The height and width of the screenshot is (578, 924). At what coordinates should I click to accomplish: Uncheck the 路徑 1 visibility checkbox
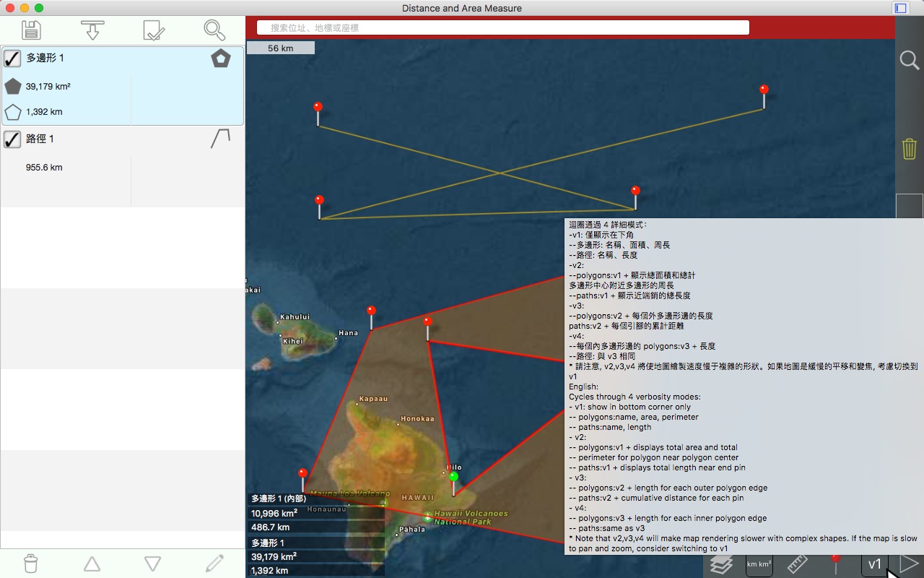[12, 139]
